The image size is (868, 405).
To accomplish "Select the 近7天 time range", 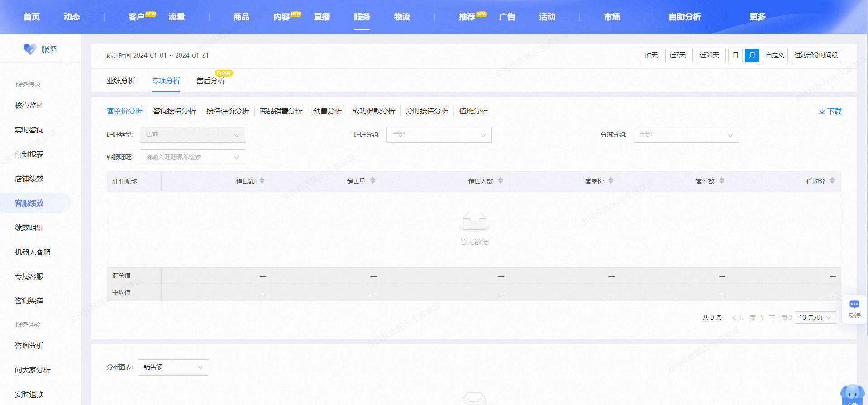I will pos(678,55).
